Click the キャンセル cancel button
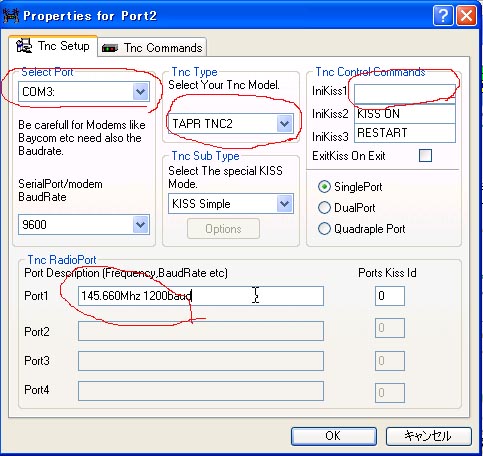The image size is (483, 456). pos(429,436)
